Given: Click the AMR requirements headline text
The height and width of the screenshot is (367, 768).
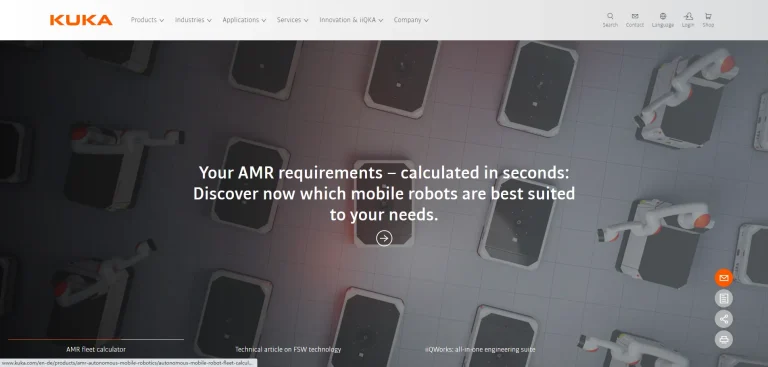Looking at the screenshot, I should (x=384, y=194).
